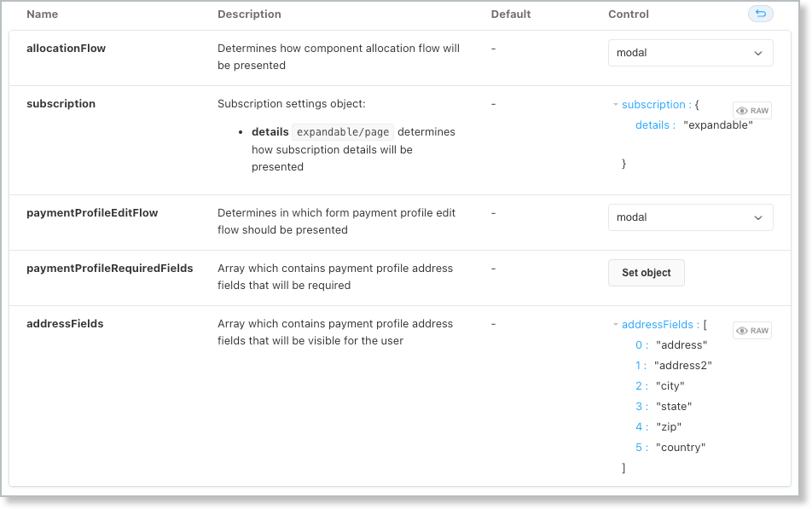Collapse the subscription object tree
The height and width of the screenshot is (509, 812).
pos(616,105)
